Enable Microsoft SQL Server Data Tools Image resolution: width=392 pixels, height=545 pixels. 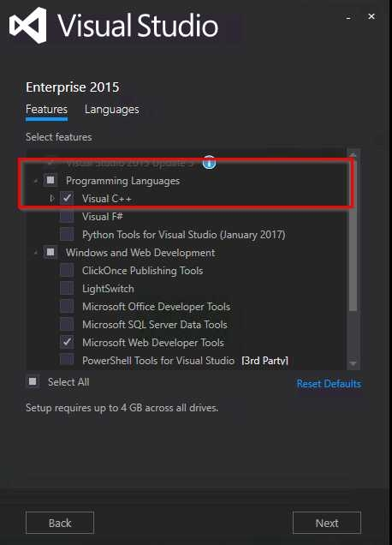click(x=67, y=324)
